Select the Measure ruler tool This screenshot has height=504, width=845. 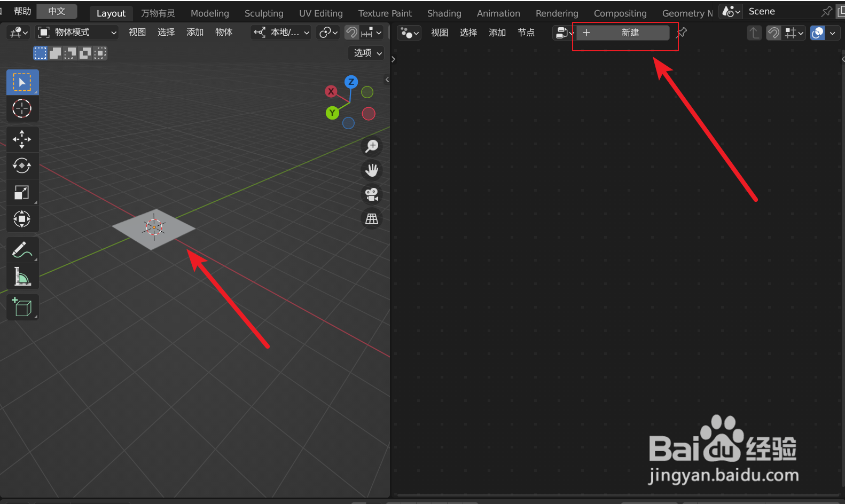click(x=22, y=276)
